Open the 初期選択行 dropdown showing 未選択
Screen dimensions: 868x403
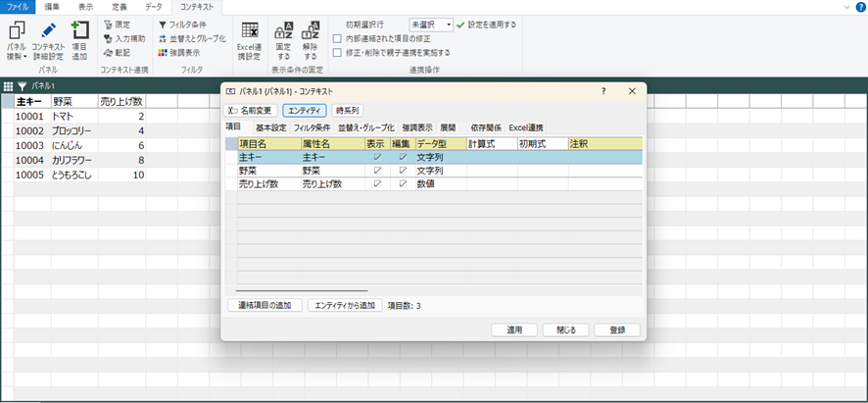pyautogui.click(x=431, y=24)
